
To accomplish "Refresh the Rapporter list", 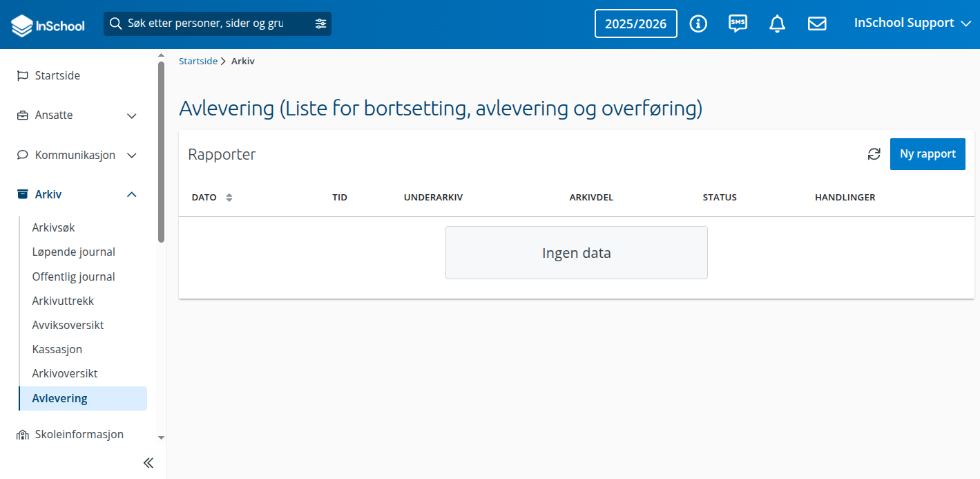I will [874, 154].
